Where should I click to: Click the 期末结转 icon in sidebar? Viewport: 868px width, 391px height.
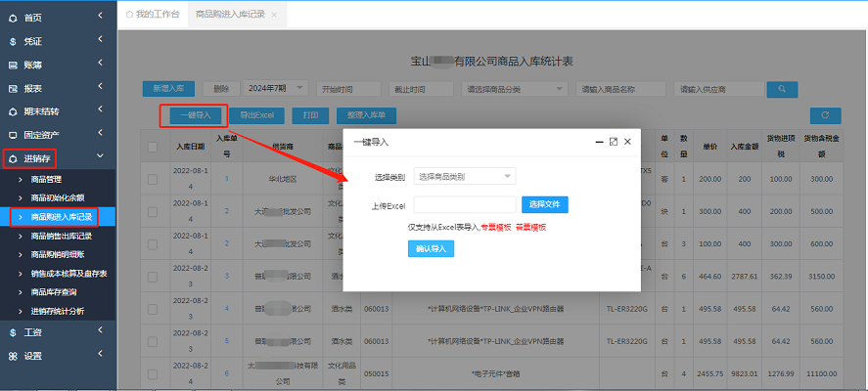(x=13, y=111)
